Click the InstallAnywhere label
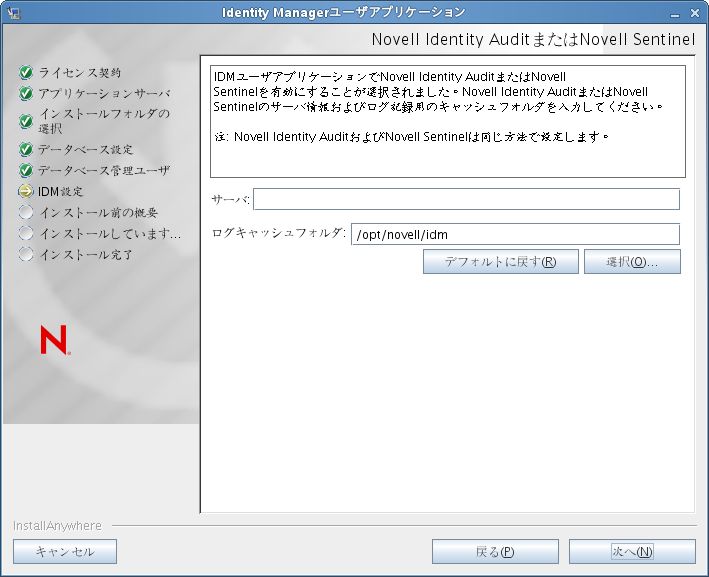The width and height of the screenshot is (709, 577). pos(57,525)
